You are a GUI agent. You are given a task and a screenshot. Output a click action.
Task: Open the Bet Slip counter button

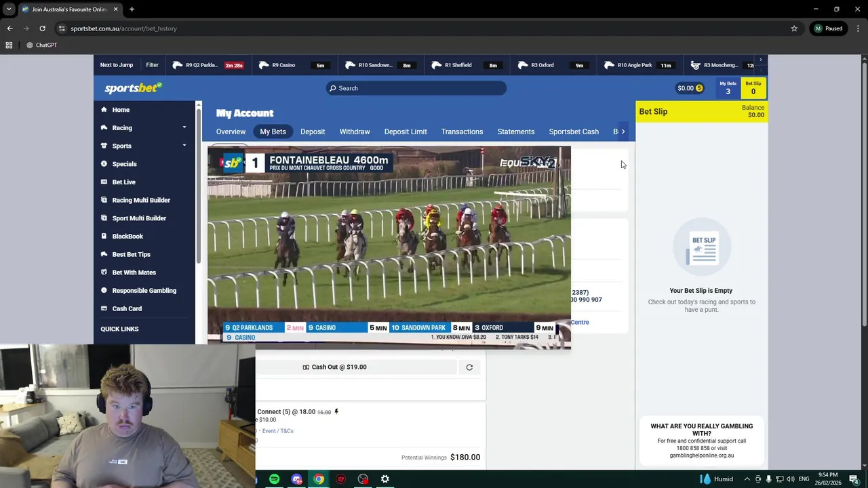point(753,88)
